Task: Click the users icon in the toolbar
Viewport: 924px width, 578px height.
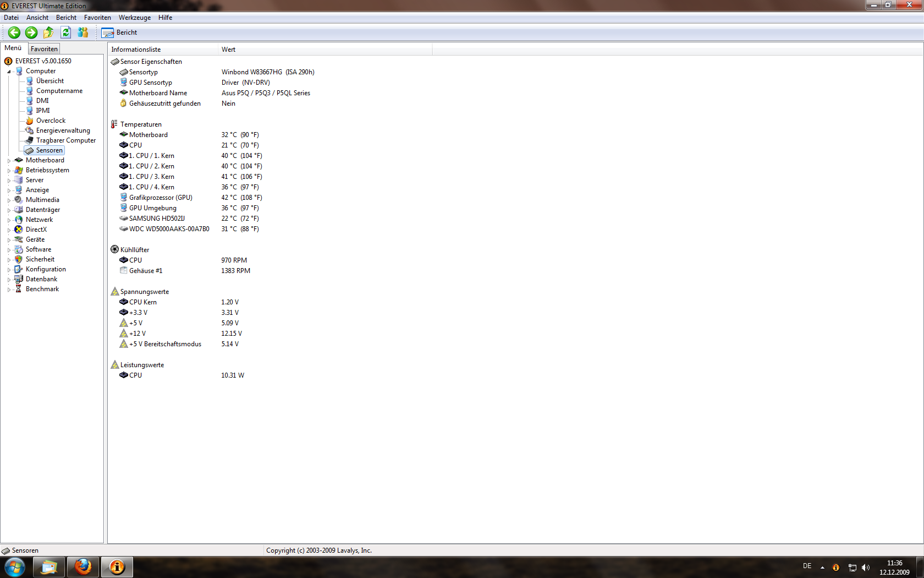Action: click(83, 32)
